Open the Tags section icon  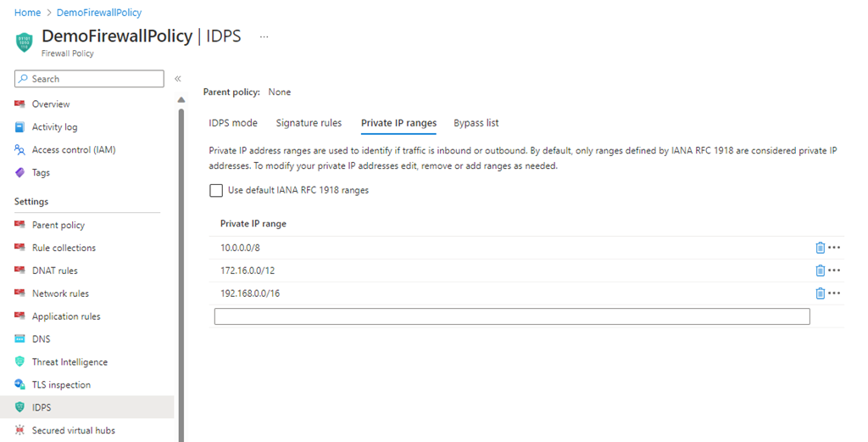20,173
